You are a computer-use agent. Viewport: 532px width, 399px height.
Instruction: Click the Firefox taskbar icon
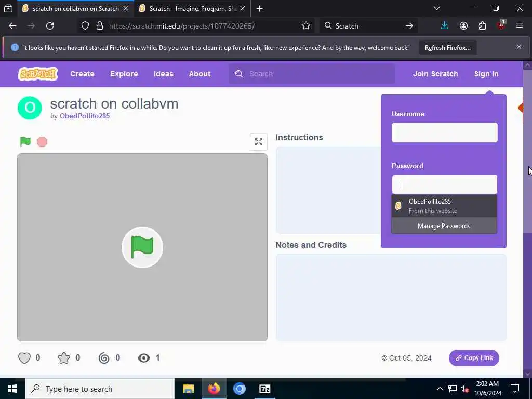pyautogui.click(x=214, y=389)
